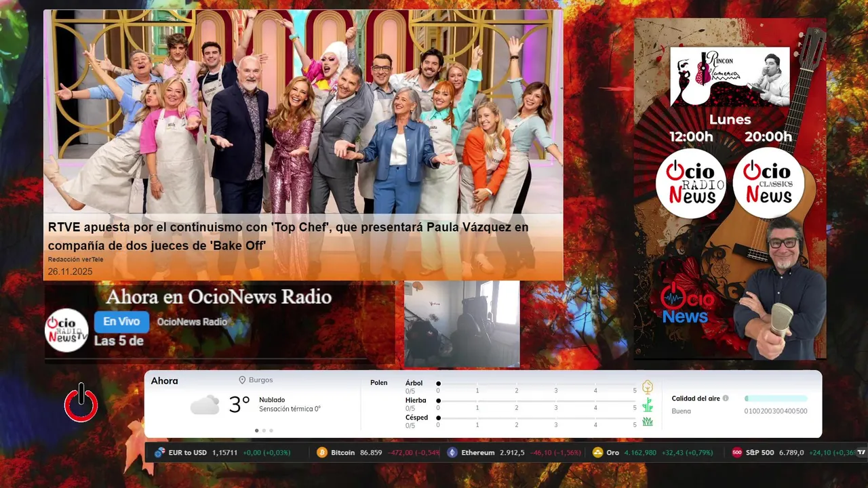Click the 'Nublado' weather condition text

pos(272,400)
